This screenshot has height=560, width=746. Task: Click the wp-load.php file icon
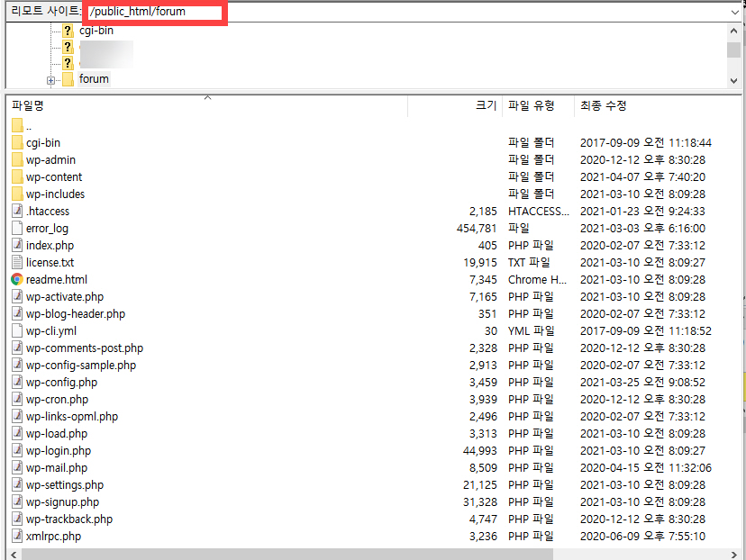point(17,433)
